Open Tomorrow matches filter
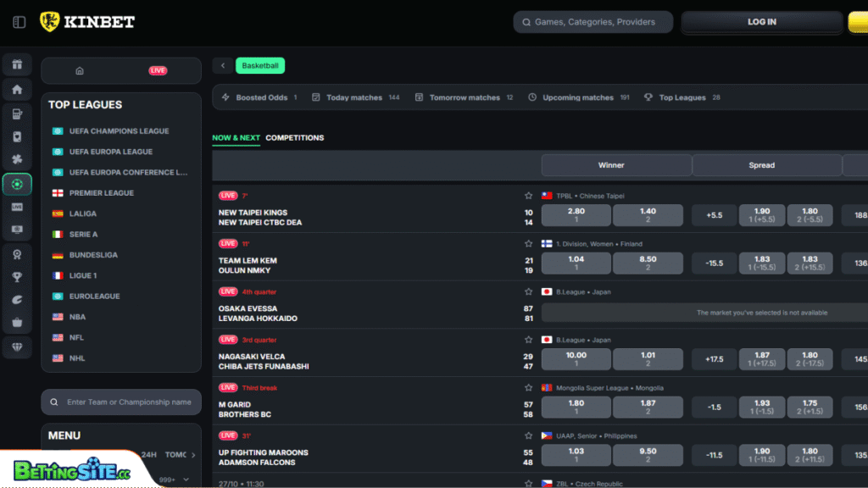 [464, 97]
